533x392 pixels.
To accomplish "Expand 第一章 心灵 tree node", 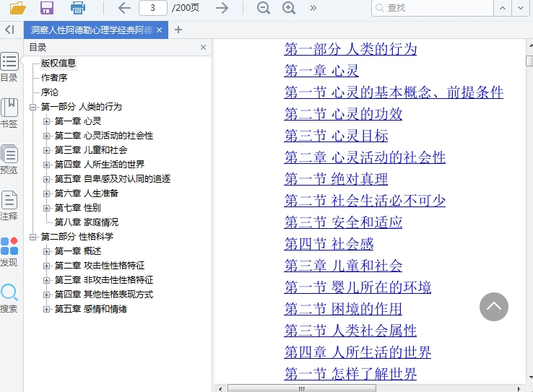I will (x=46, y=121).
